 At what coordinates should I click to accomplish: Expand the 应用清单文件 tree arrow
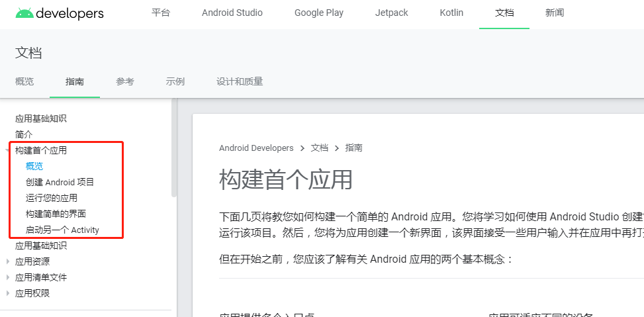tap(8, 277)
